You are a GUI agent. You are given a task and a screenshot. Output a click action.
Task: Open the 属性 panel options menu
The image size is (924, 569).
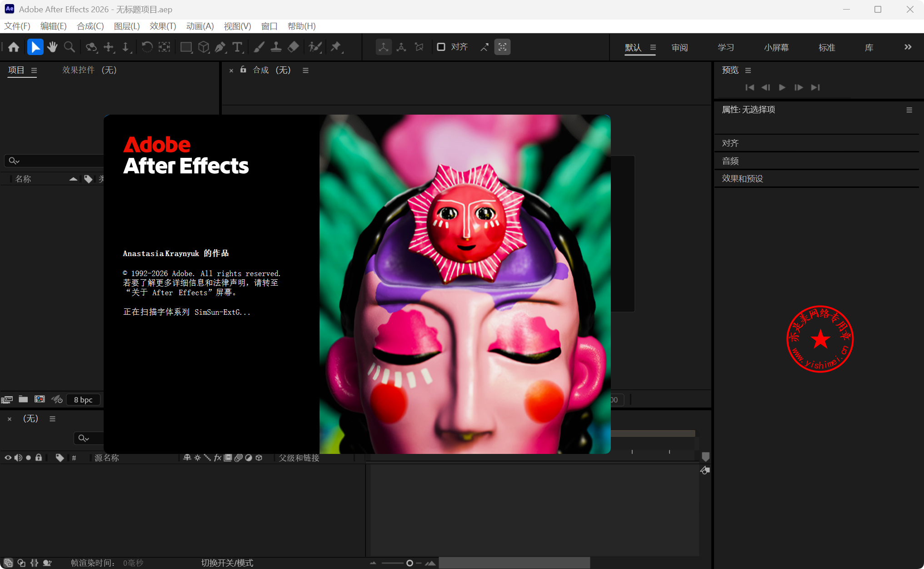(909, 110)
